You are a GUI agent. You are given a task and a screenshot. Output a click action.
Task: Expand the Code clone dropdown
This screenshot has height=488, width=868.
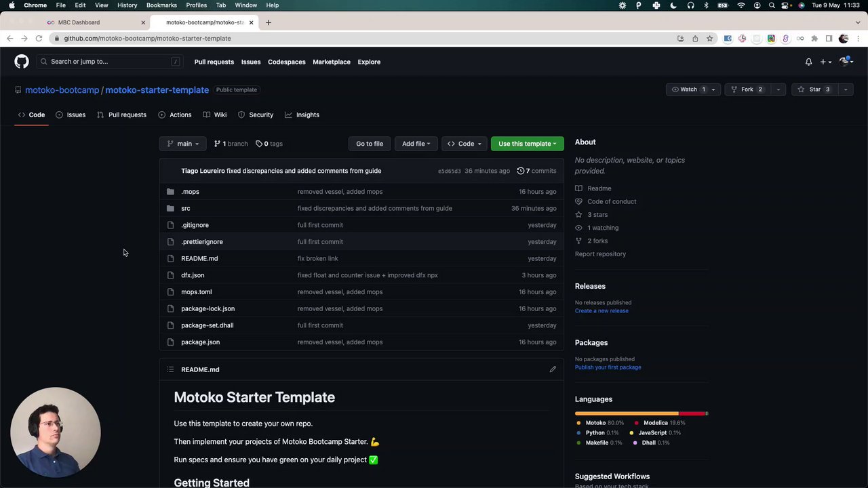tap(464, 144)
